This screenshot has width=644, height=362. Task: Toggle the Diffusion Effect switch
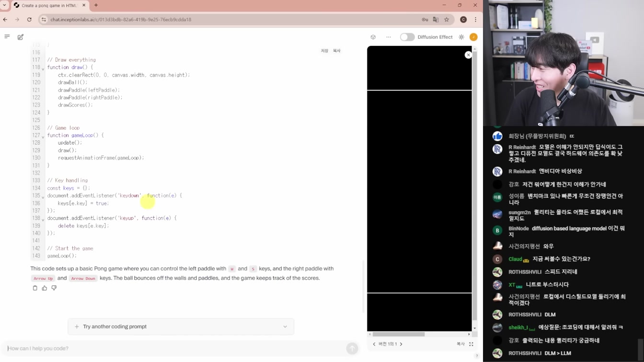(407, 37)
